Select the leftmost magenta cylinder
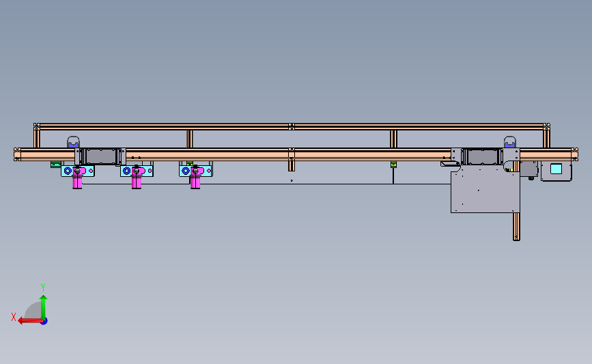The width and height of the screenshot is (592, 364). (77, 182)
